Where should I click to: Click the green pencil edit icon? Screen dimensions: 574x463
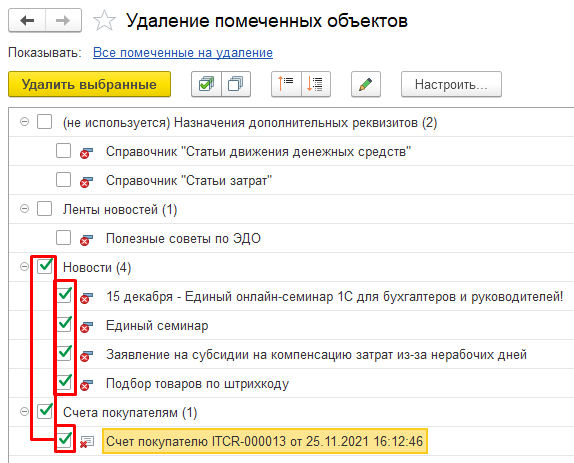click(366, 84)
